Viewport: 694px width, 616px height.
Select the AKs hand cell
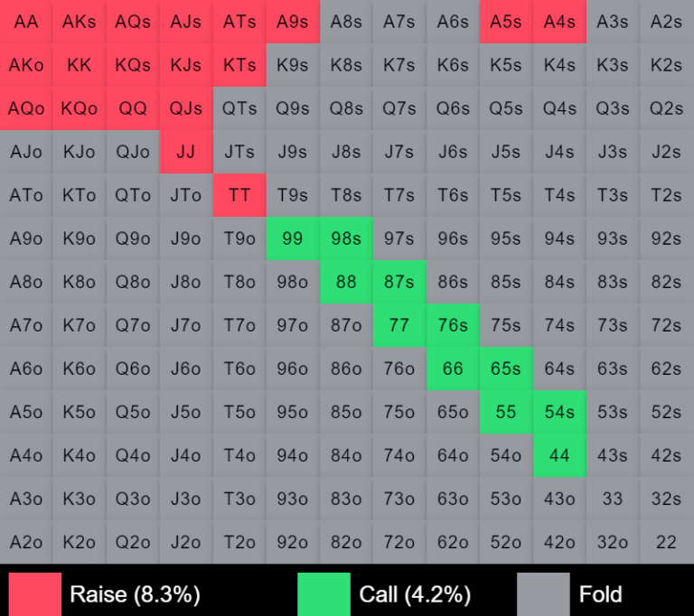pos(80,22)
